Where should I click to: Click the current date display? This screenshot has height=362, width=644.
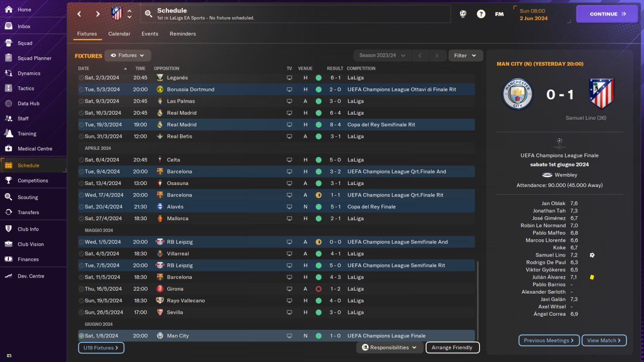534,15
